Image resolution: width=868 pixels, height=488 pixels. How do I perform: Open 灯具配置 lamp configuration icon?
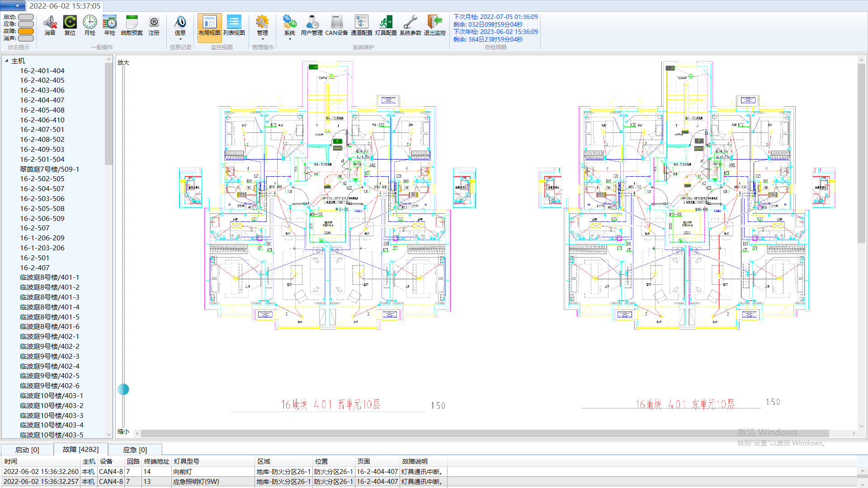click(386, 25)
